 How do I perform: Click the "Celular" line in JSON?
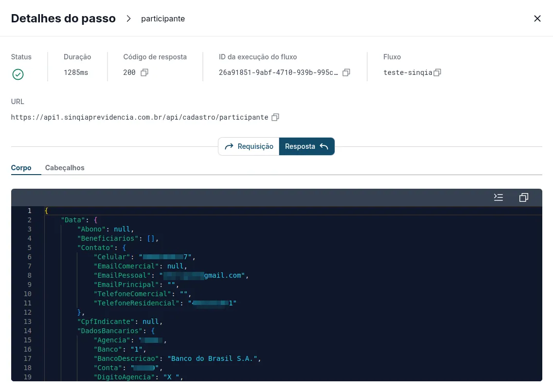[144, 257]
